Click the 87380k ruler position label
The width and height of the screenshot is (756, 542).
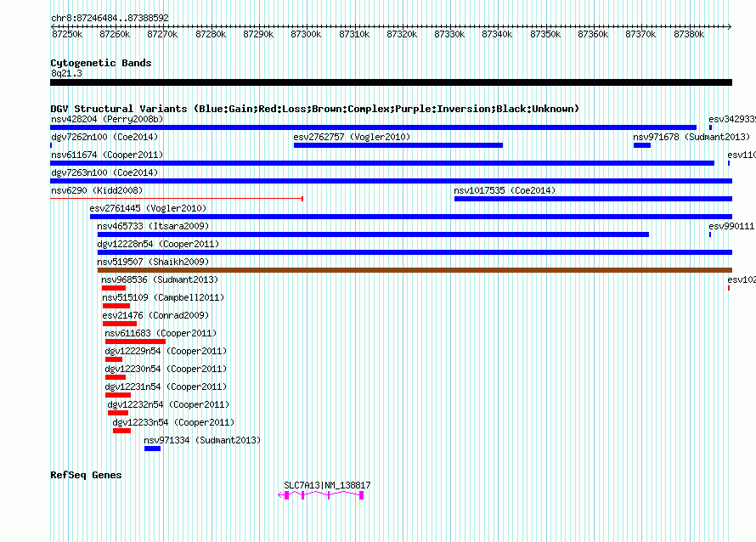(689, 34)
